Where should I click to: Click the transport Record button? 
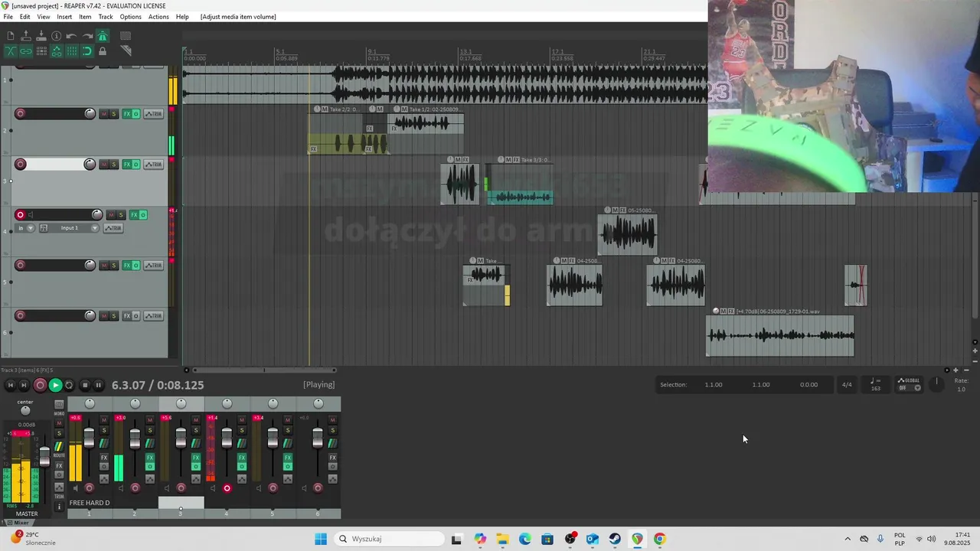click(40, 386)
